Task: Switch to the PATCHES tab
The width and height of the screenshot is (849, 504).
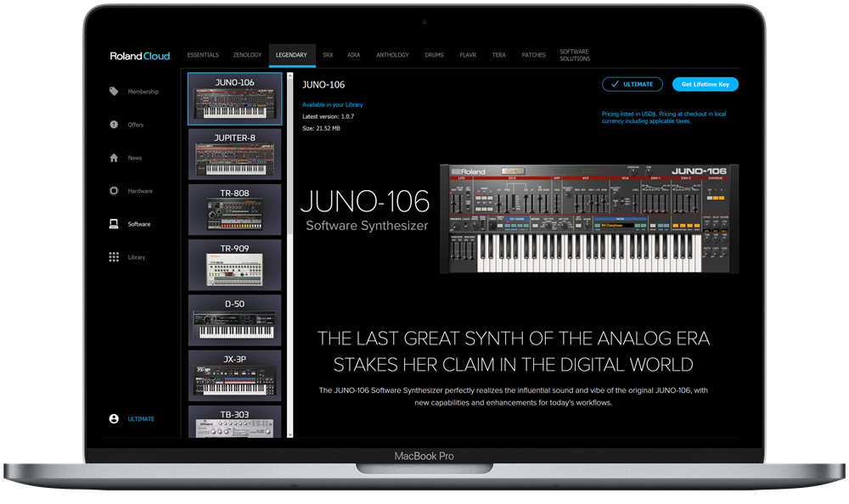Action: coord(533,54)
